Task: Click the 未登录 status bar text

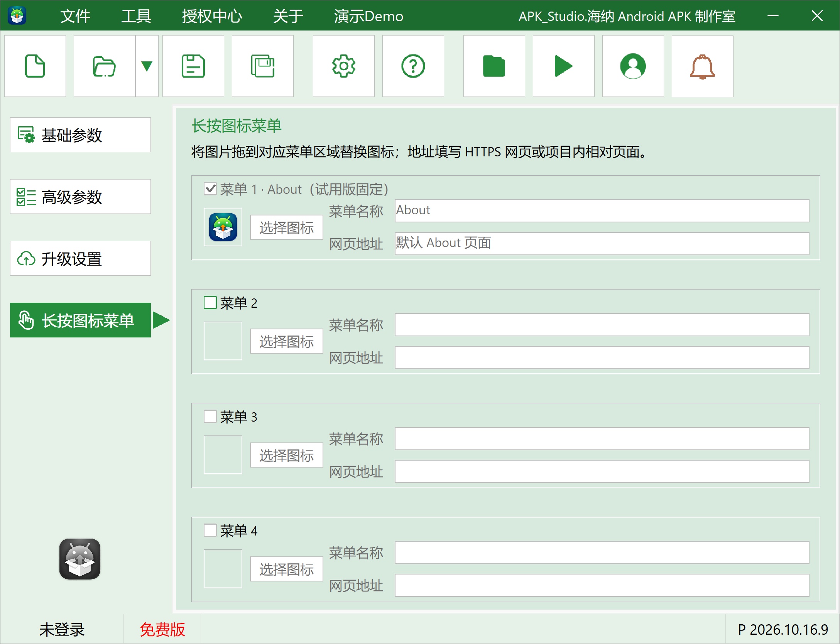Action: (62, 629)
